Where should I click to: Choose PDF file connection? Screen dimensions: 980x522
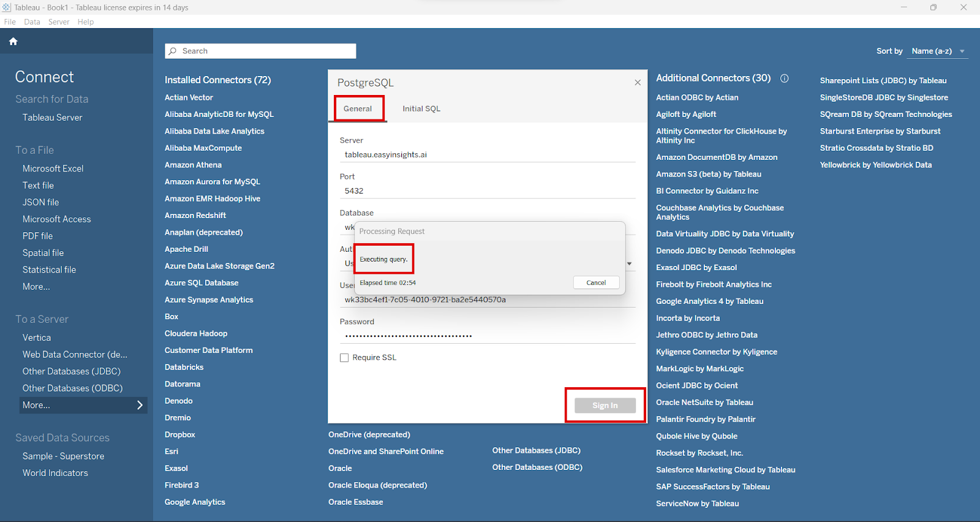click(x=37, y=236)
